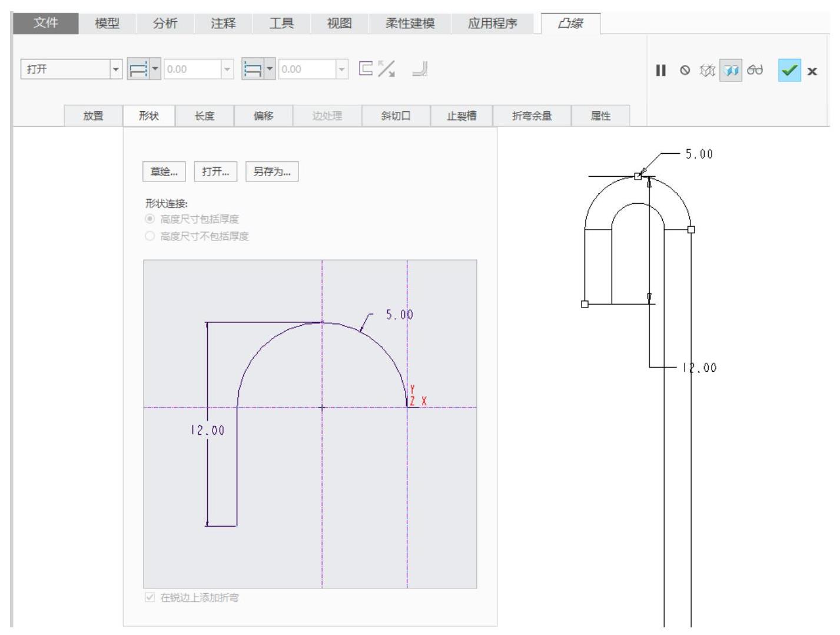Cancel the flange with X icon

click(x=812, y=71)
